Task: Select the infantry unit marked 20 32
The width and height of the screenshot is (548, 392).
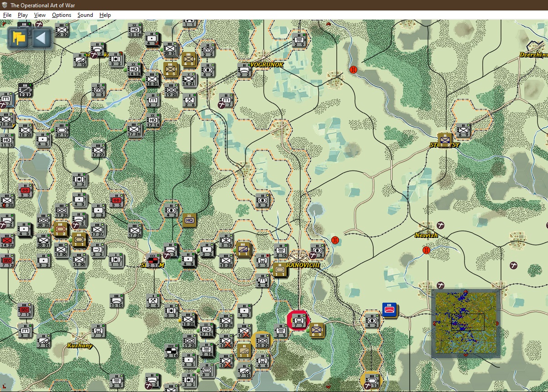Action: tap(62, 30)
